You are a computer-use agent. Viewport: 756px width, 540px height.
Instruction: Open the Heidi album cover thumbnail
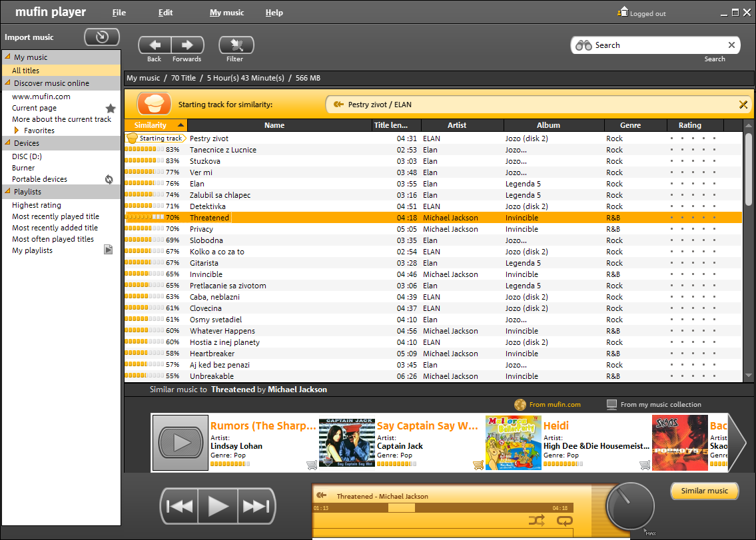(x=514, y=443)
